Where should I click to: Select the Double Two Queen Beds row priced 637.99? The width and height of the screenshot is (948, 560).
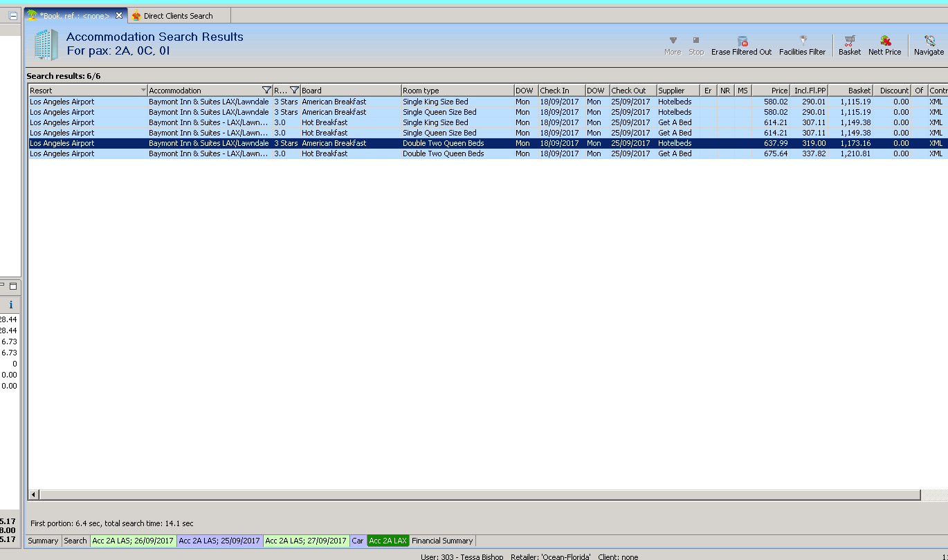[487, 143]
